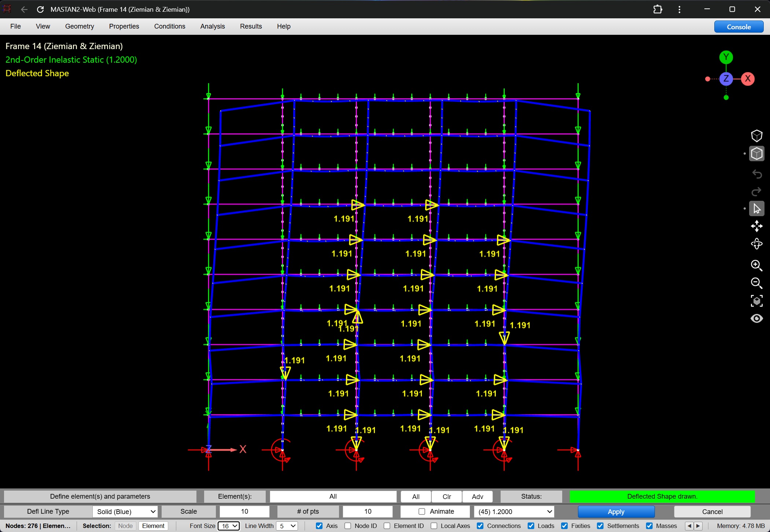Click the Element(s) All input field
This screenshot has width=770, height=532.
click(x=333, y=496)
